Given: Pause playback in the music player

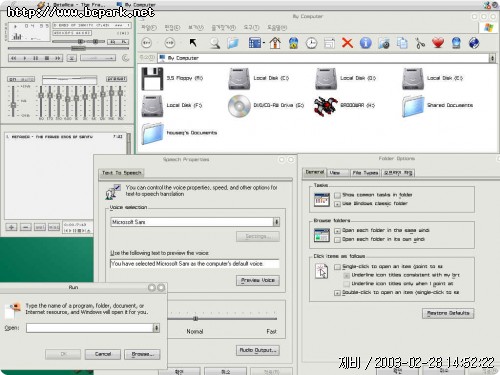Looking at the screenshot, I should tap(36, 58).
